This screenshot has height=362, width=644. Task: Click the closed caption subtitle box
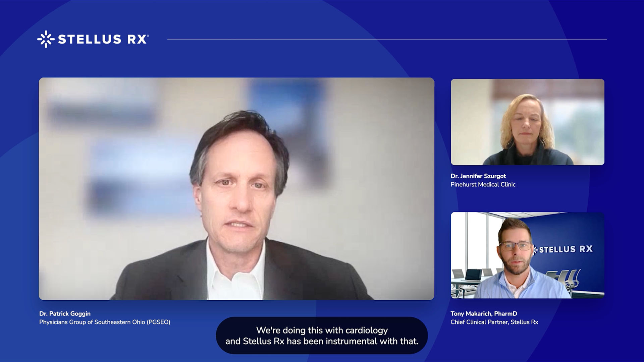pyautogui.click(x=322, y=336)
